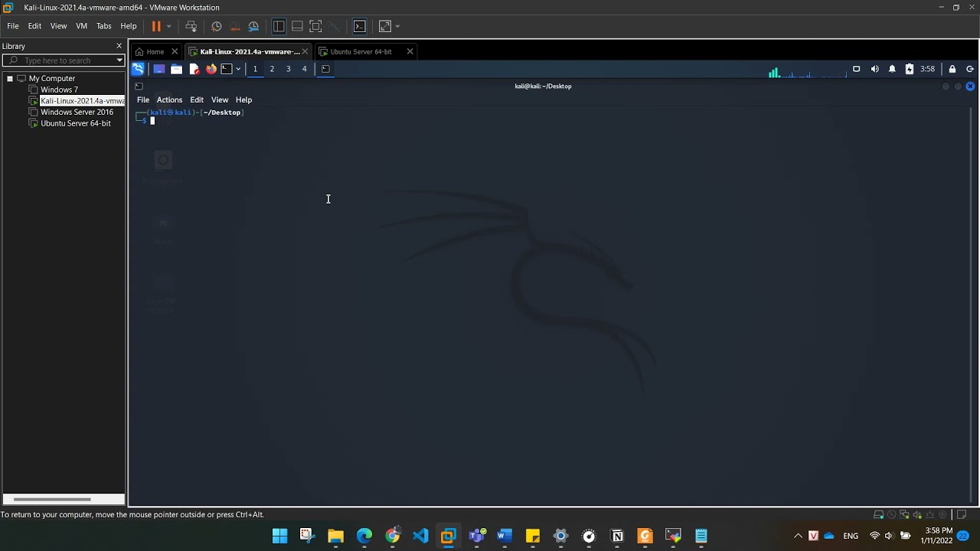Image resolution: width=980 pixels, height=551 pixels.
Task: Close the Ubuntu Server 64-bit tab
Action: [410, 51]
